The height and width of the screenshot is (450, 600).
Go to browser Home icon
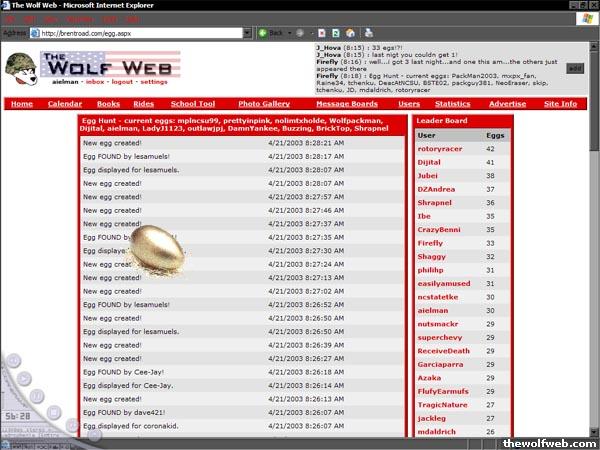click(349, 33)
